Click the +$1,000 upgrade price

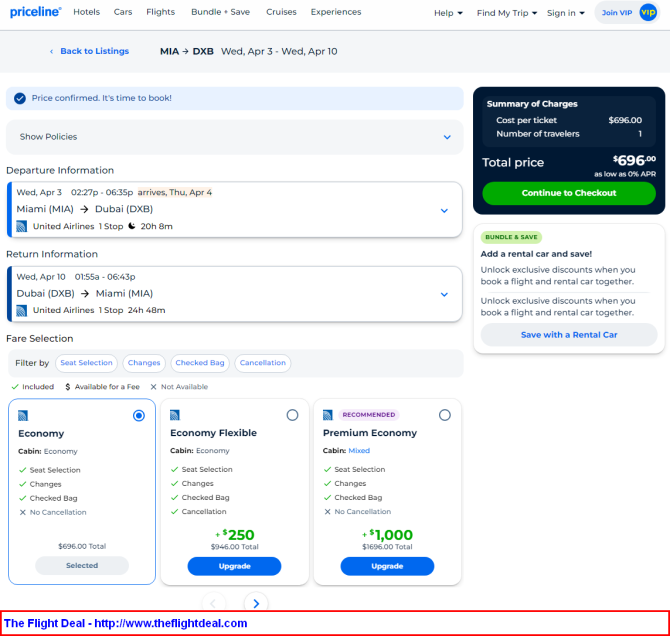point(387,535)
